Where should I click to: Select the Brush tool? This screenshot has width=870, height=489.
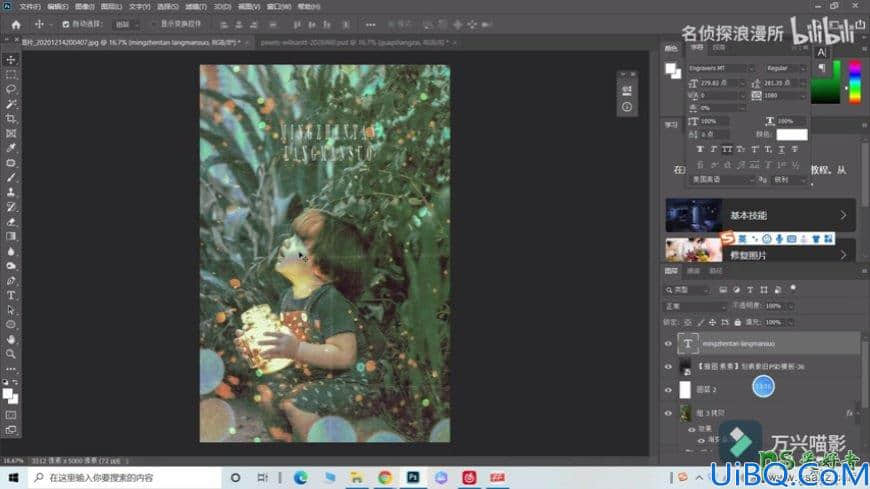[x=11, y=178]
